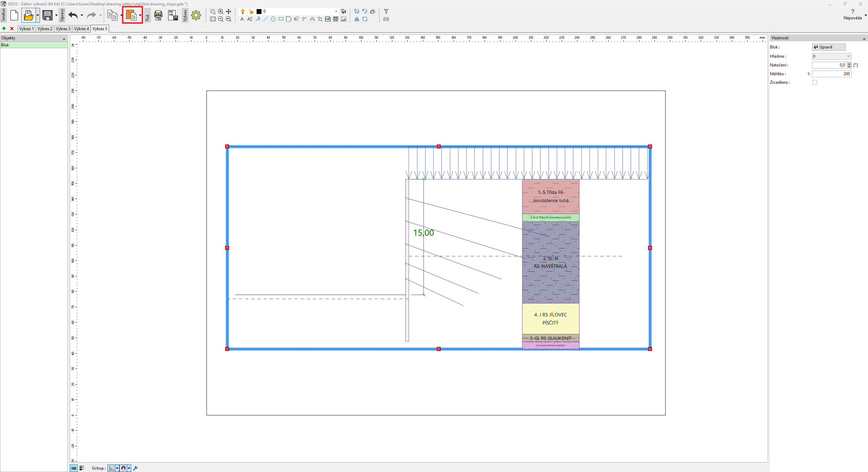The image size is (868, 472).
Task: Click the print icon in toolbar
Action: click(x=158, y=15)
